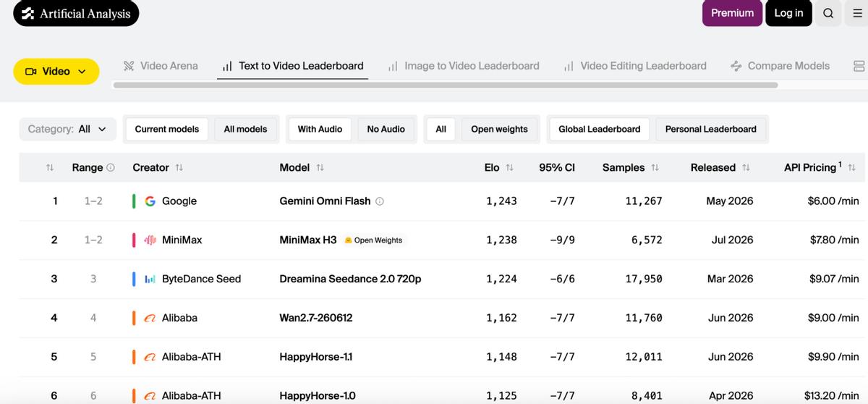
Task: Switch to Personal Leaderboard
Action: click(710, 129)
